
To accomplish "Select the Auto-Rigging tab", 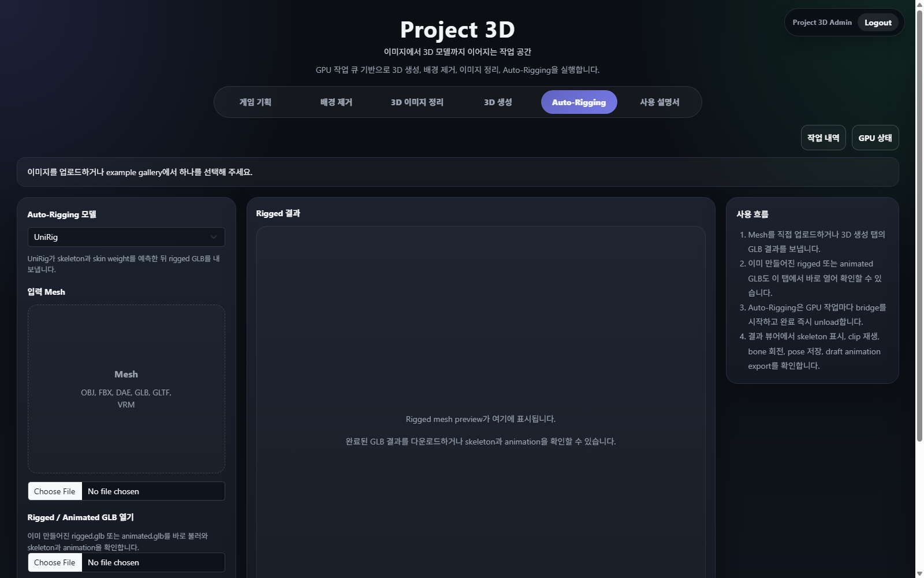I will click(579, 102).
